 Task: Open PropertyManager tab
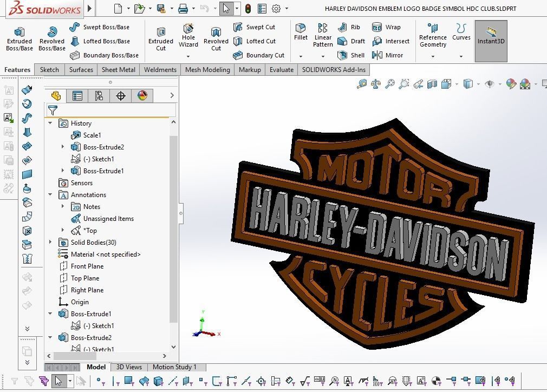pos(77,95)
